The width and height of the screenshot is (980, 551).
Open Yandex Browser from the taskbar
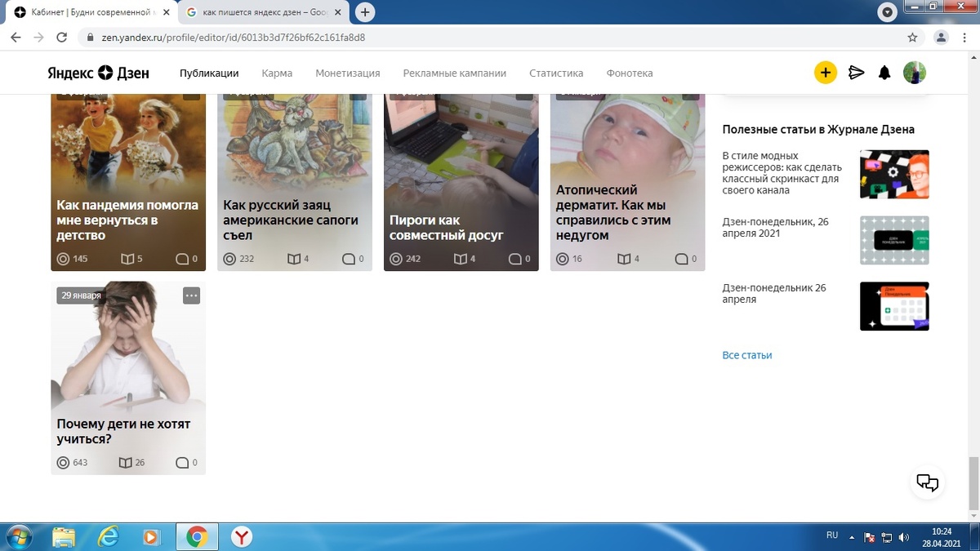(x=242, y=536)
